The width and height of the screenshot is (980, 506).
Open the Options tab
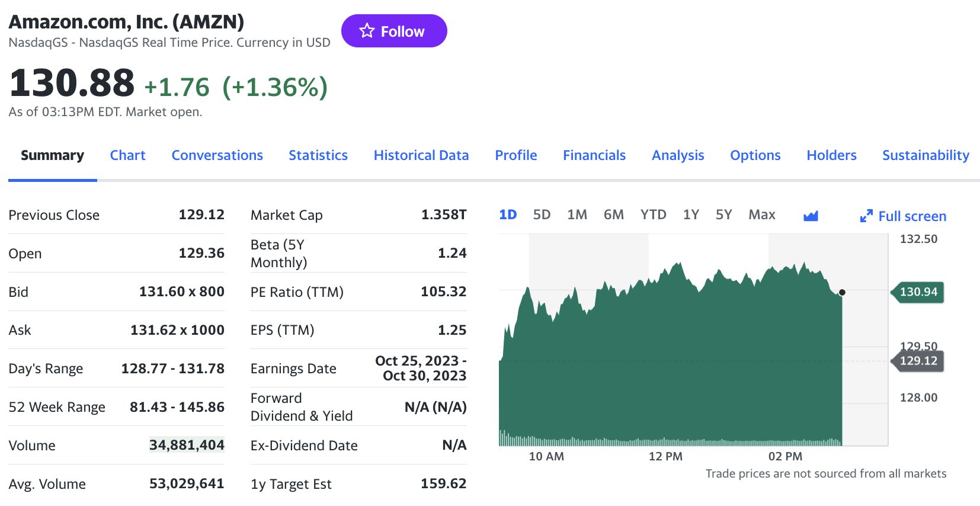pyautogui.click(x=755, y=155)
